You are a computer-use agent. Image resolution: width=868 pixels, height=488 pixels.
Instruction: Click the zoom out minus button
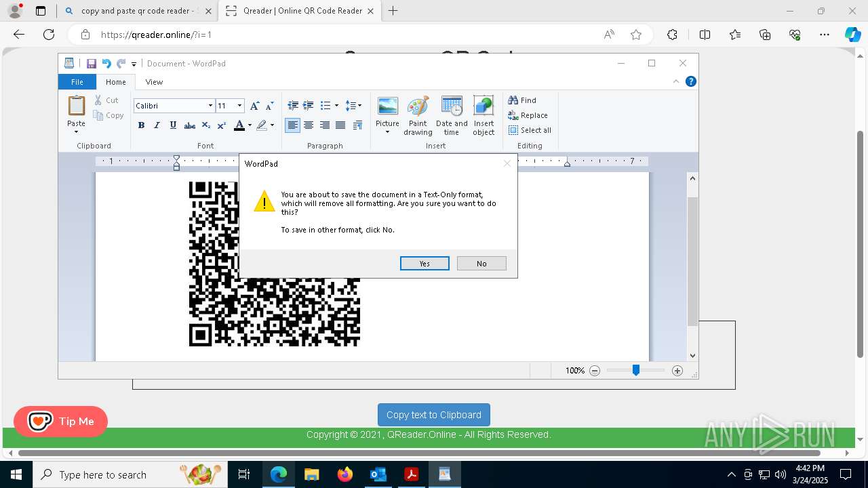(595, 371)
